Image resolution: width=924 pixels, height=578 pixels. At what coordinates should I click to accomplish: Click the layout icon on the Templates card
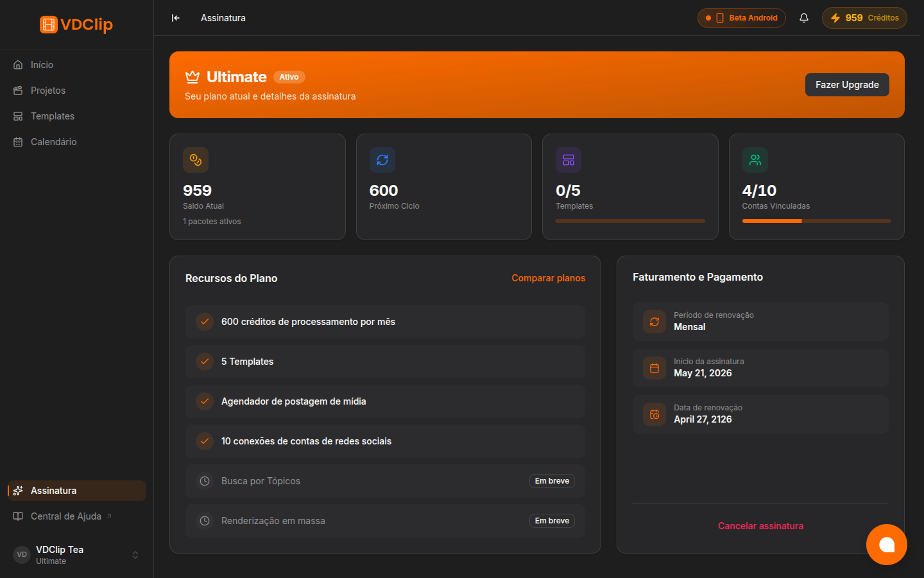pyautogui.click(x=569, y=160)
